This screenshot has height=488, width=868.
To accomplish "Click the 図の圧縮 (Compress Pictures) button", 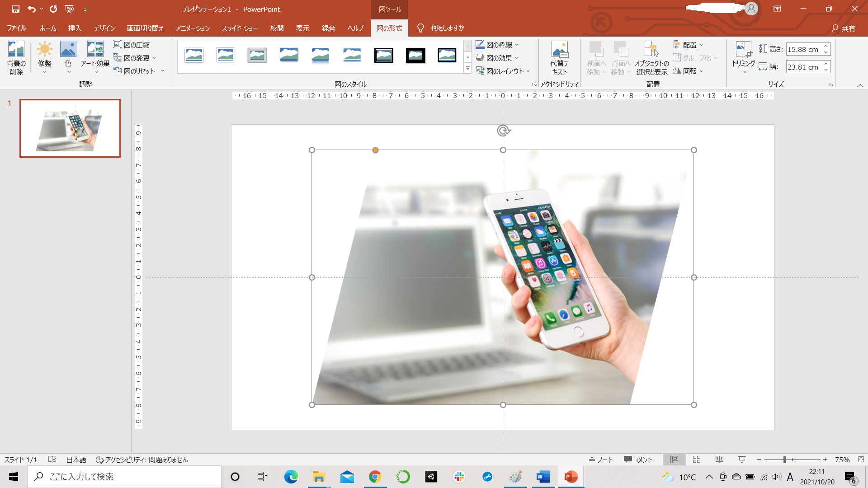I will click(x=132, y=45).
